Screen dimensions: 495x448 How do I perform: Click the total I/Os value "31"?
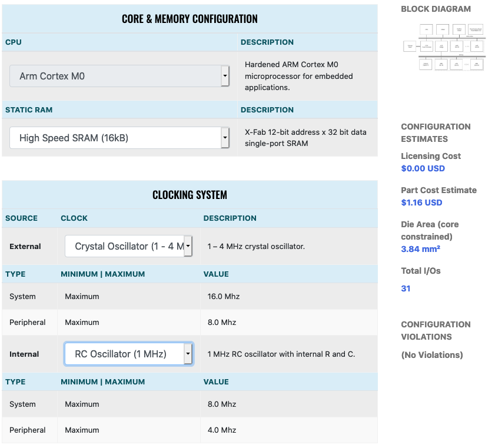click(406, 288)
